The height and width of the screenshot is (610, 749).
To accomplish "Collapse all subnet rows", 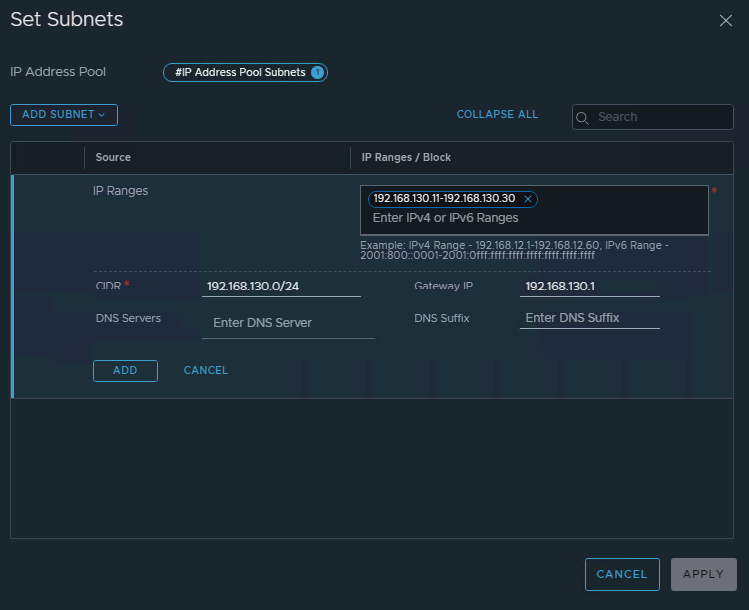I will (497, 115).
